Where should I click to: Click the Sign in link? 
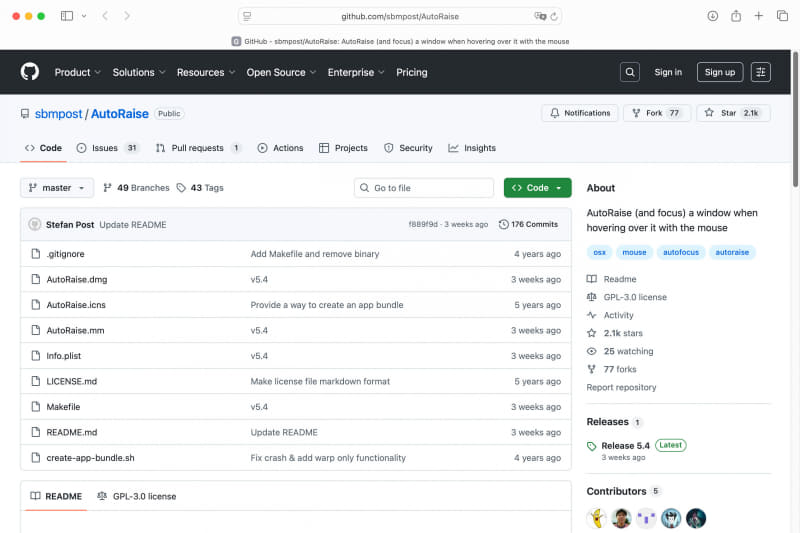(668, 72)
